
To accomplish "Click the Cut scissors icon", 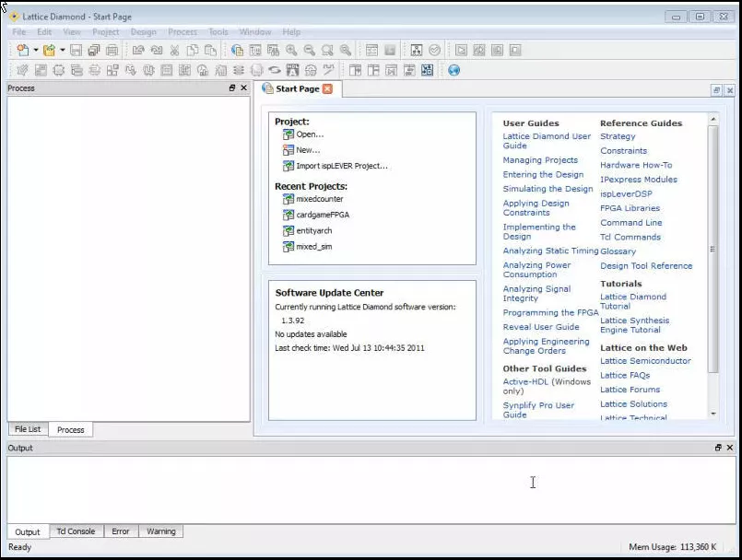I will [174, 50].
